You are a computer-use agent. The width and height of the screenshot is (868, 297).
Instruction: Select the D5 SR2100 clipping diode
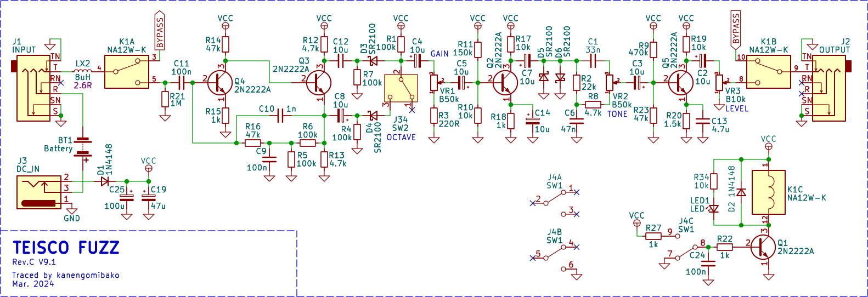point(544,78)
